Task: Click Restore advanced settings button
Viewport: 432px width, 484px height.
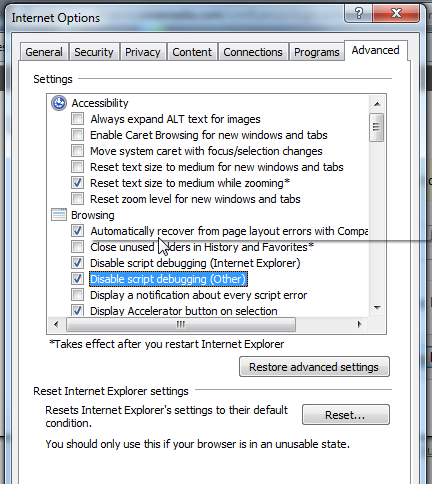Action: coord(314,367)
